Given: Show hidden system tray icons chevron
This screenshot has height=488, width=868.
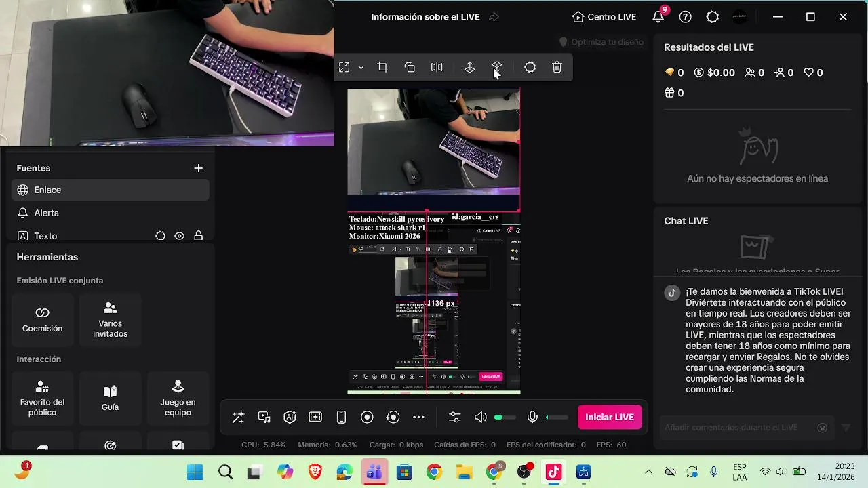Looking at the screenshot, I should coord(648,472).
